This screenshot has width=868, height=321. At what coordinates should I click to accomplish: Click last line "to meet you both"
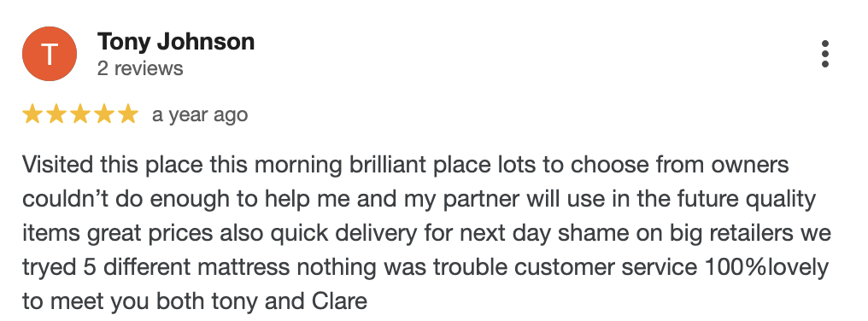click(x=195, y=302)
